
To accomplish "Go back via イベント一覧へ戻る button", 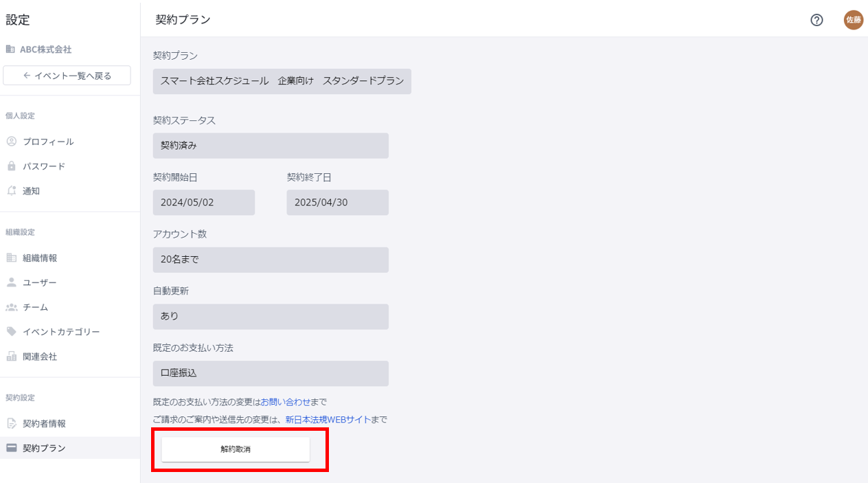I will (67, 76).
